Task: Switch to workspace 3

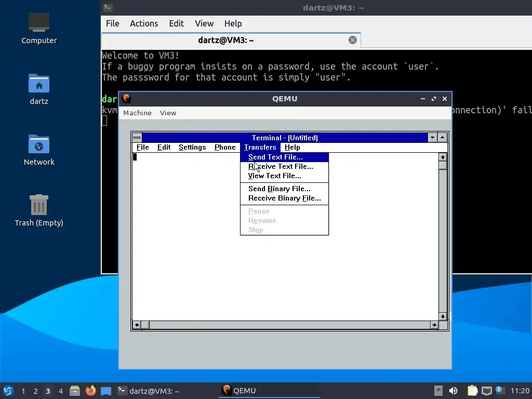Action: [x=48, y=391]
